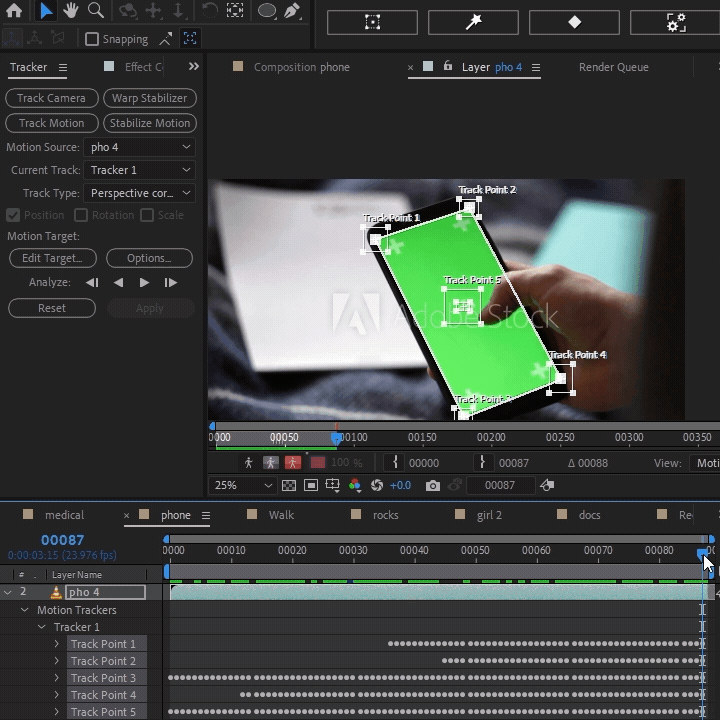The width and height of the screenshot is (720, 720).
Task: Select the Zoom magnifier tool
Action: [96, 11]
